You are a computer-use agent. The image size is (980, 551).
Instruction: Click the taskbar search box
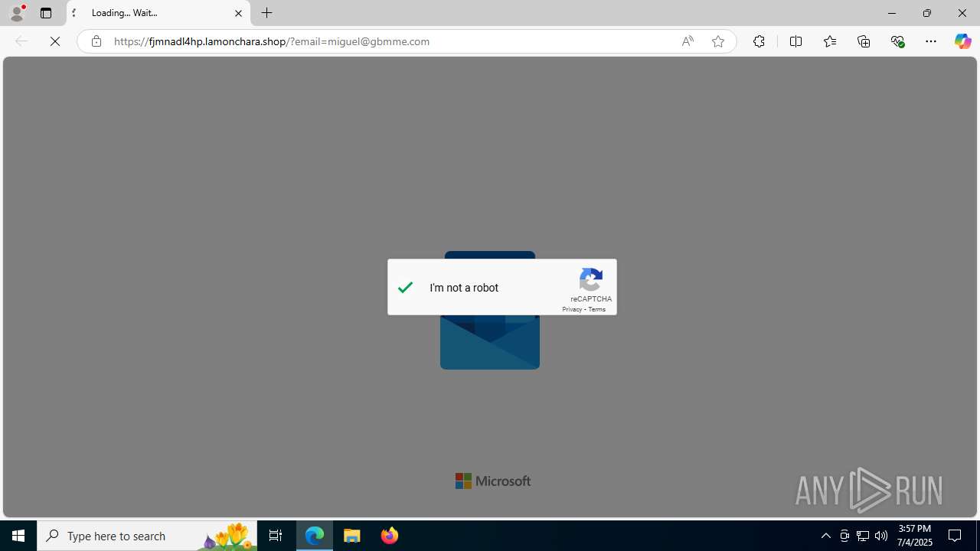[147, 536]
